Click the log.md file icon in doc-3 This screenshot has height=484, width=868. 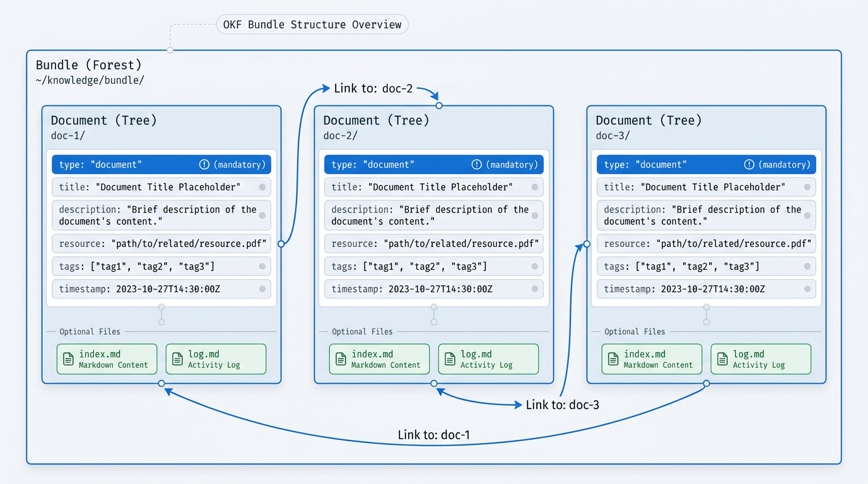722,359
